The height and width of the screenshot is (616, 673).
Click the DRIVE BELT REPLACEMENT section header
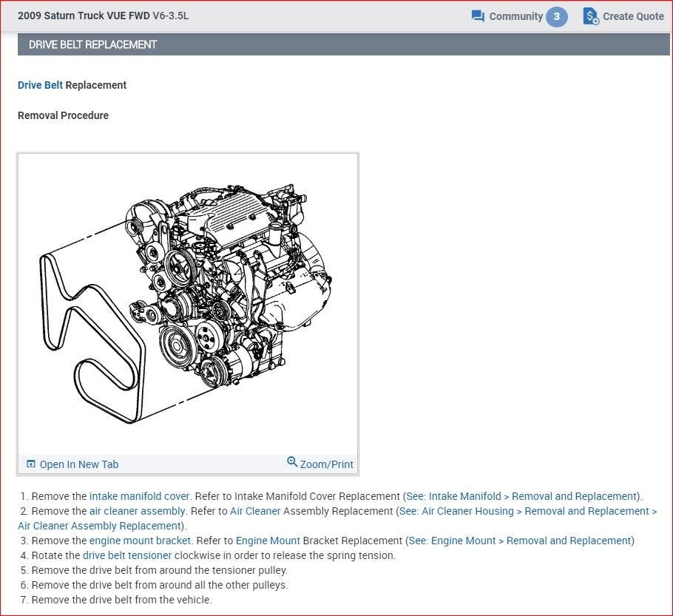coord(343,44)
